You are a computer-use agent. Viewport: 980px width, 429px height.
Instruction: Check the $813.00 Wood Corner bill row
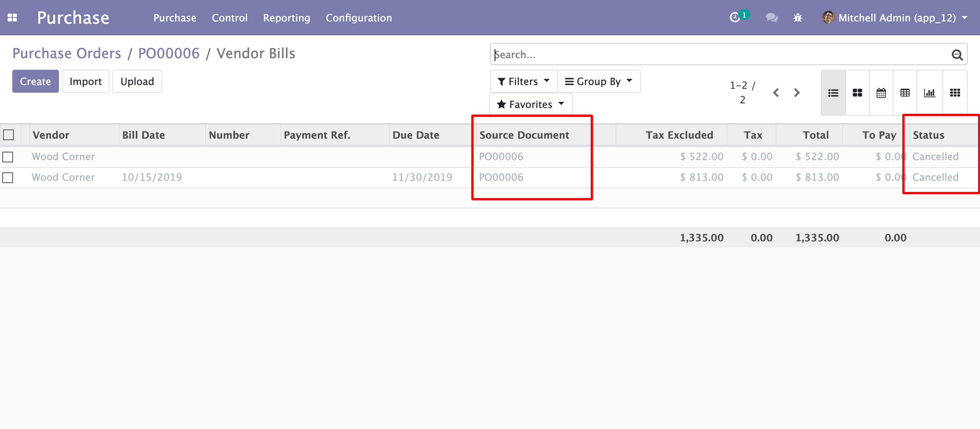coord(8,177)
